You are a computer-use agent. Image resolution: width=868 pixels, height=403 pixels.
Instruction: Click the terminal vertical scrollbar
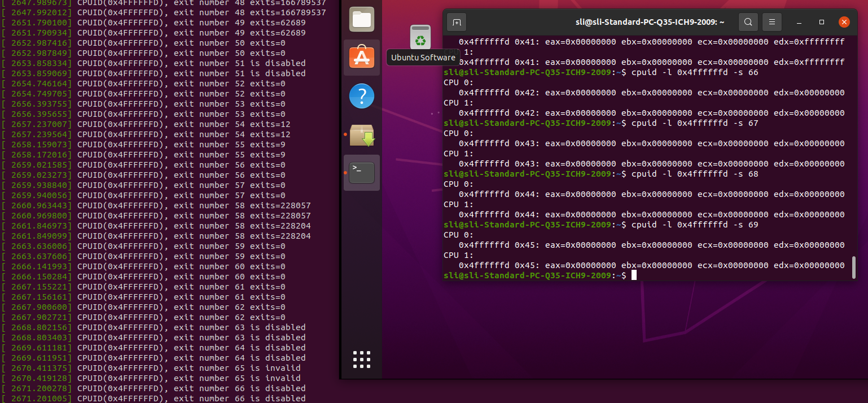854,266
